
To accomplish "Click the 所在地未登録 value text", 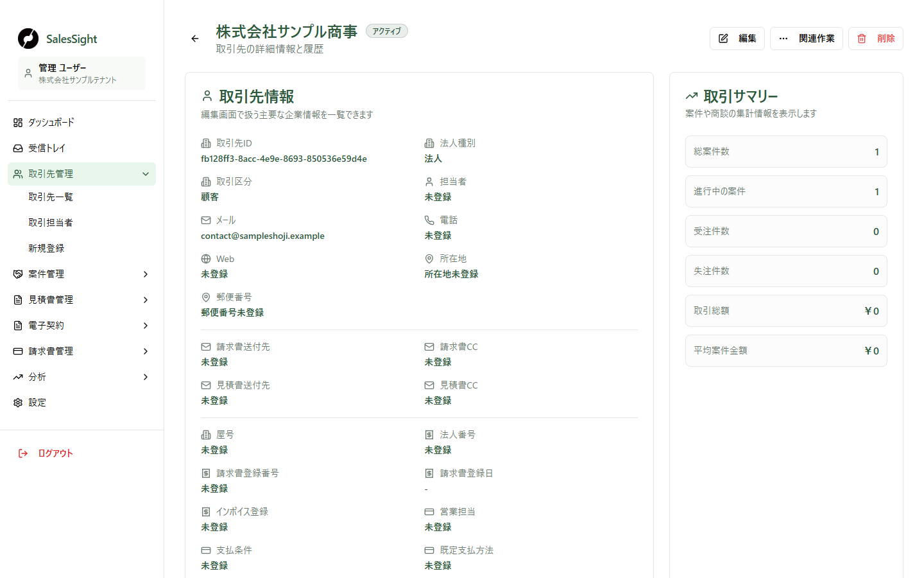I will tap(451, 274).
